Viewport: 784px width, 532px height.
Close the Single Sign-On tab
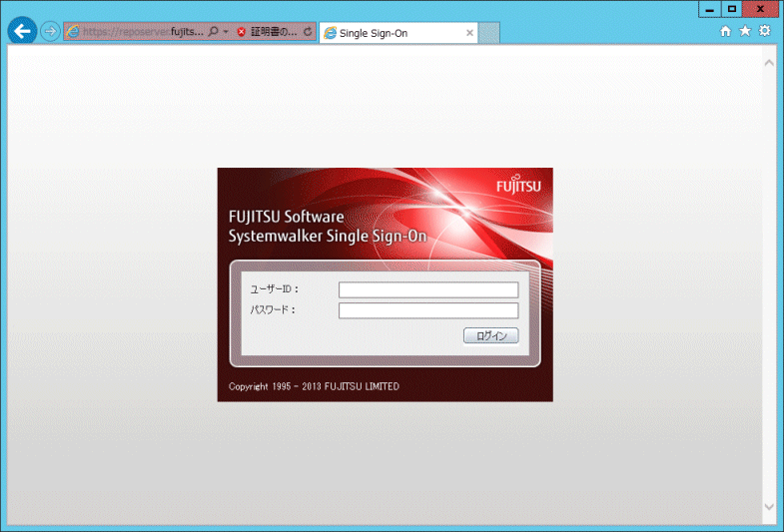click(x=469, y=33)
